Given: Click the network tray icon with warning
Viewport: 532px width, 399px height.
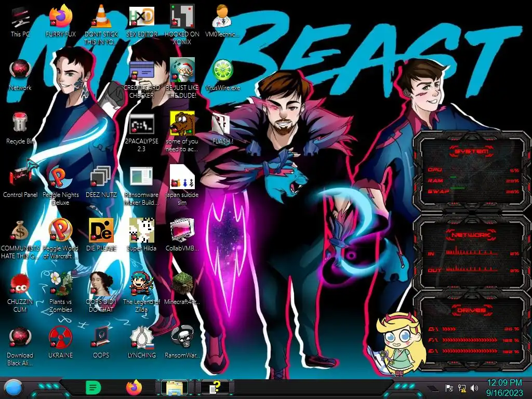Looking at the screenshot, I should point(462,388).
